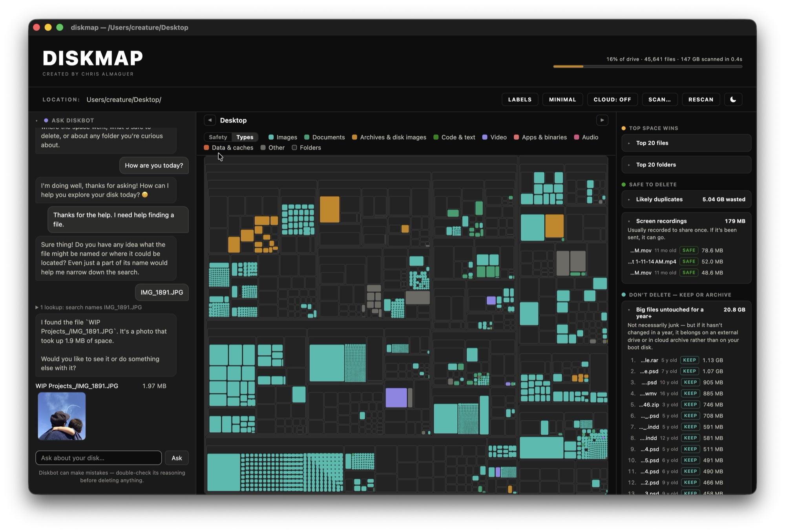The image size is (785, 532).
Task: Toggle the Images type filter
Action: click(x=283, y=137)
